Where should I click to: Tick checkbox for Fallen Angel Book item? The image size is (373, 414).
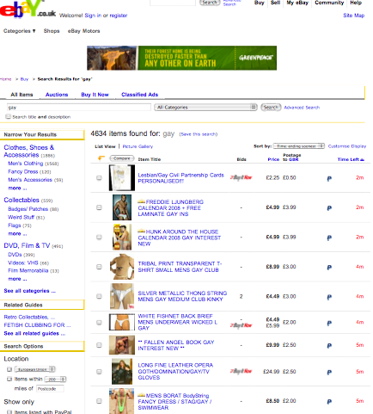[99, 345]
